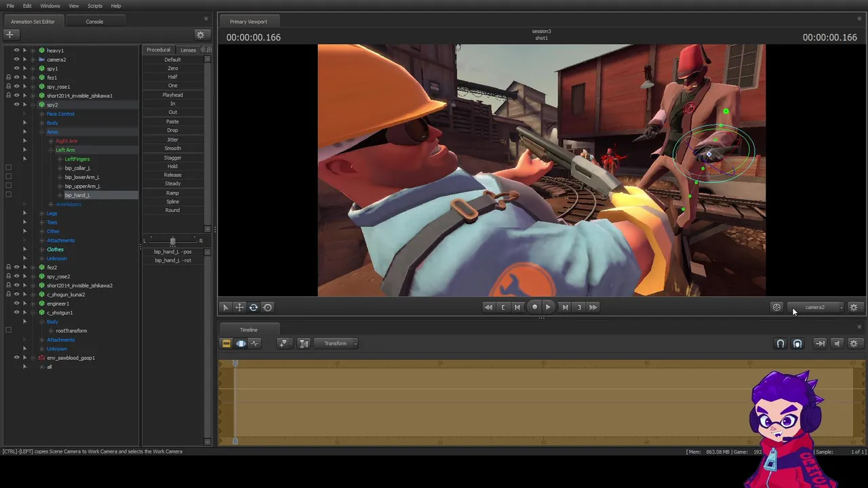The width and height of the screenshot is (868, 488).
Task: Select the Procedural tab
Action: coord(159,50)
